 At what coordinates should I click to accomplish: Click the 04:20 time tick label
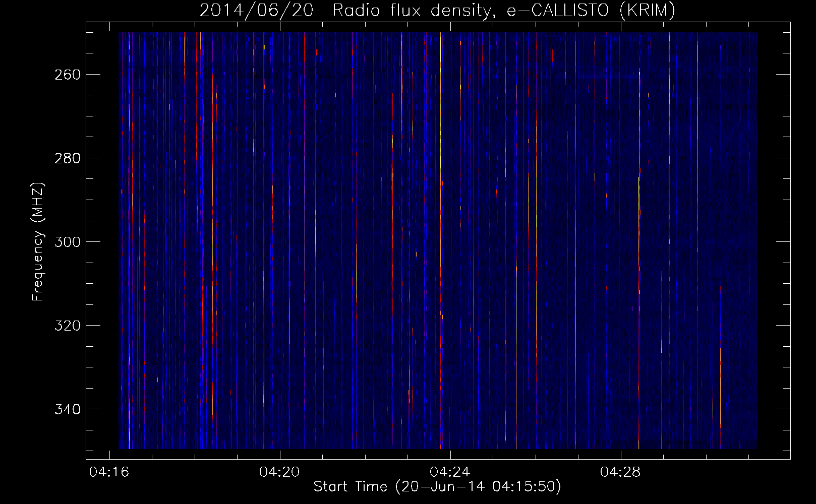pyautogui.click(x=279, y=472)
